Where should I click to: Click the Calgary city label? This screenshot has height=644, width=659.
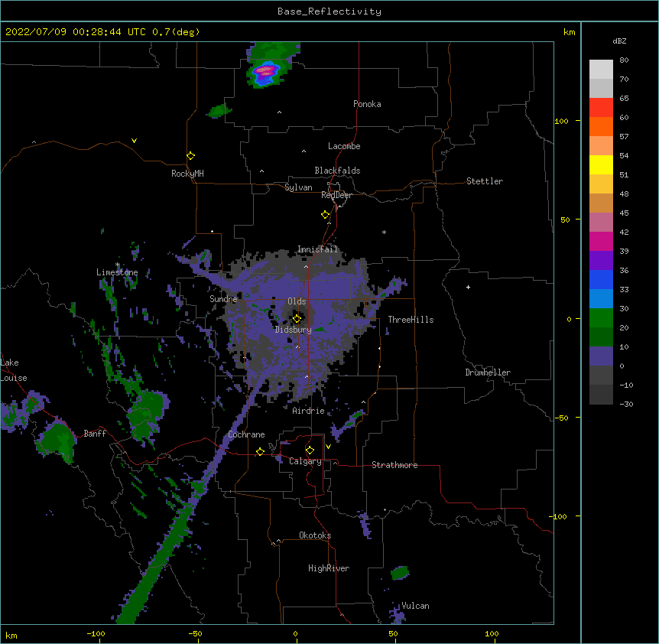tap(306, 461)
